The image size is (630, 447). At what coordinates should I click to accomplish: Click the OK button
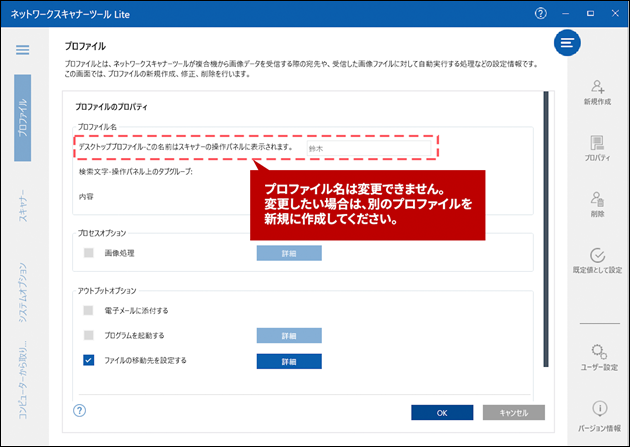441,412
